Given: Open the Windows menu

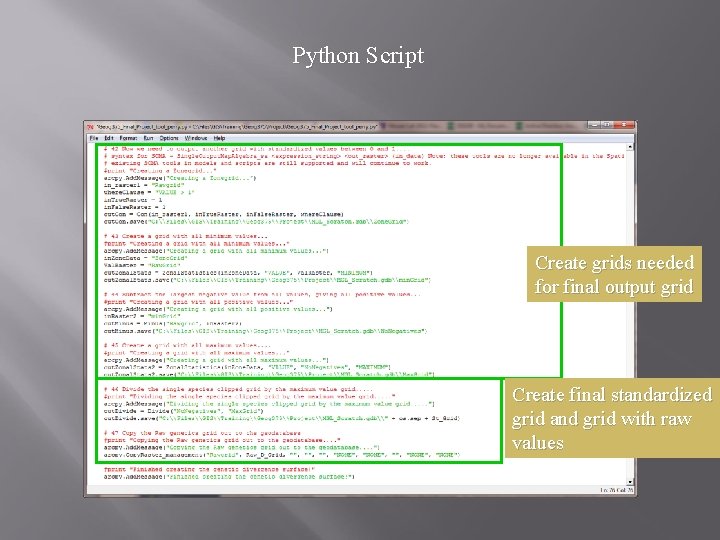Looking at the screenshot, I should pyautogui.click(x=196, y=138).
